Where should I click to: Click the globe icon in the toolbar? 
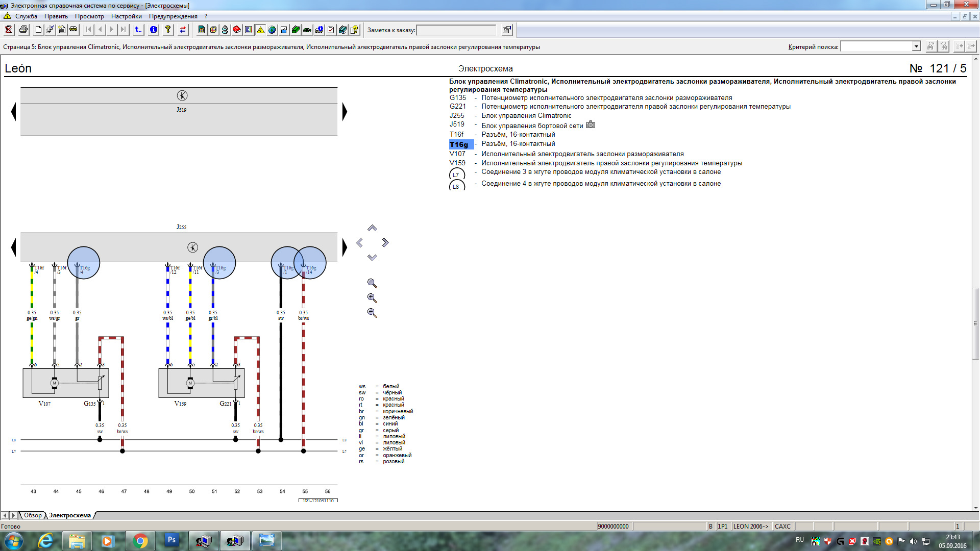pyautogui.click(x=272, y=30)
